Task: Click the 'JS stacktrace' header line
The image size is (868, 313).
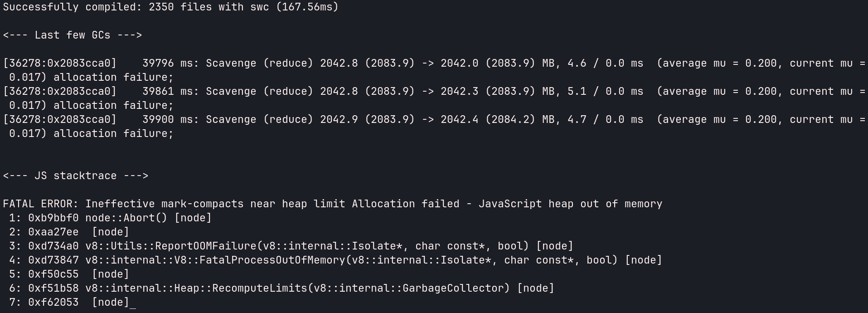Action: pos(76,176)
